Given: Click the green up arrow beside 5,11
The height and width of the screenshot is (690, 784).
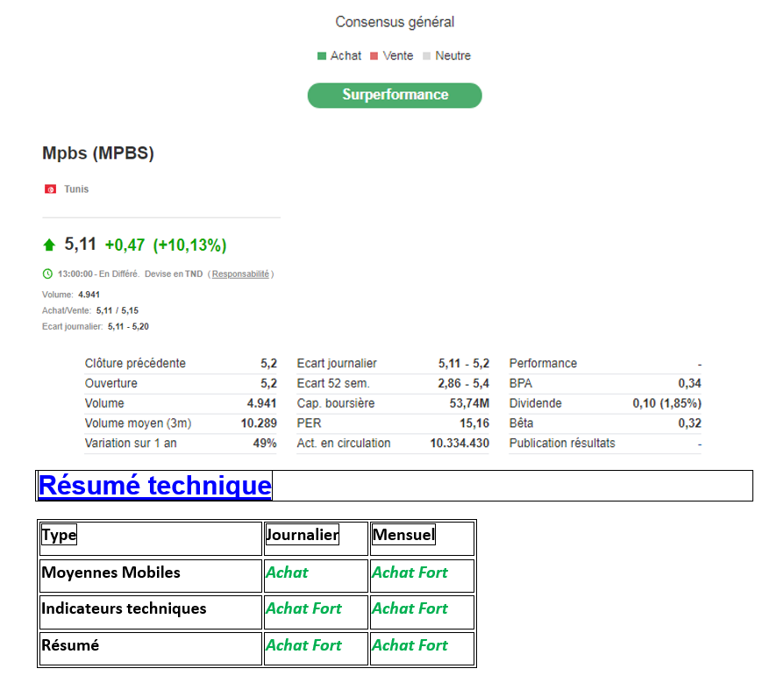Looking at the screenshot, I should click(x=49, y=245).
